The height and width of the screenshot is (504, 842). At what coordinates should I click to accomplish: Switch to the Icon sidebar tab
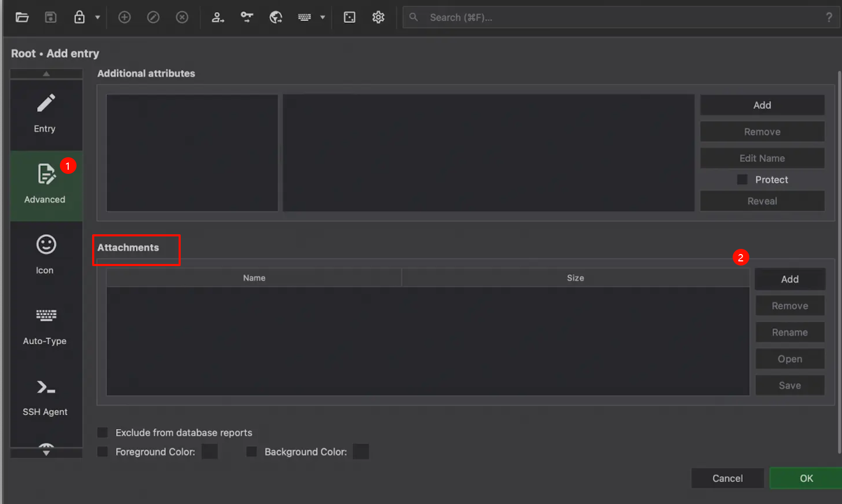[x=46, y=255]
